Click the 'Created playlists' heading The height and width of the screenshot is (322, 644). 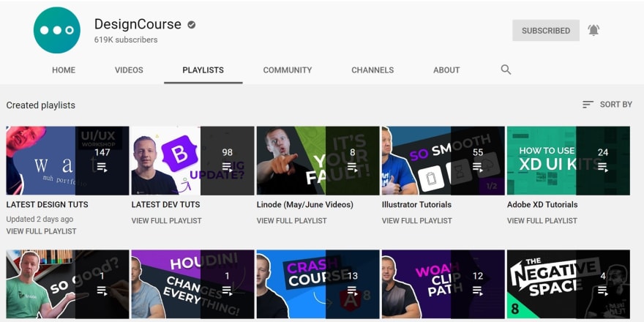(41, 105)
